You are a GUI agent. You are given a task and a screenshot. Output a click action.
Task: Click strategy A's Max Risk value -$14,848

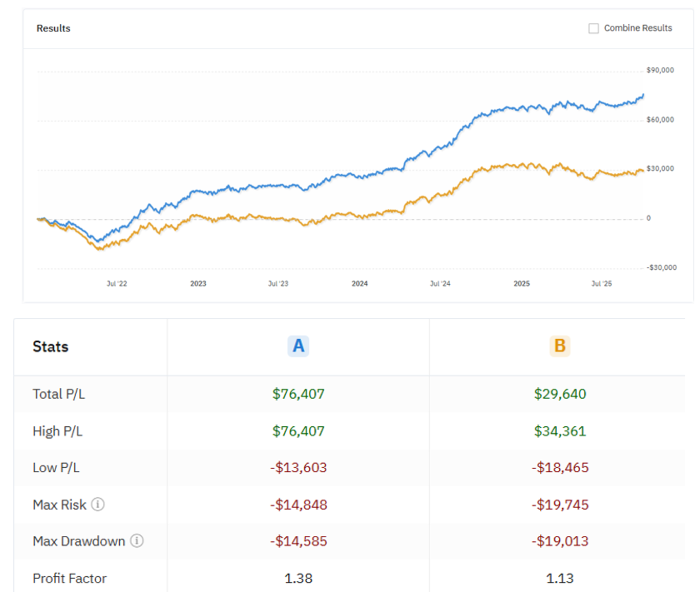[x=298, y=505]
